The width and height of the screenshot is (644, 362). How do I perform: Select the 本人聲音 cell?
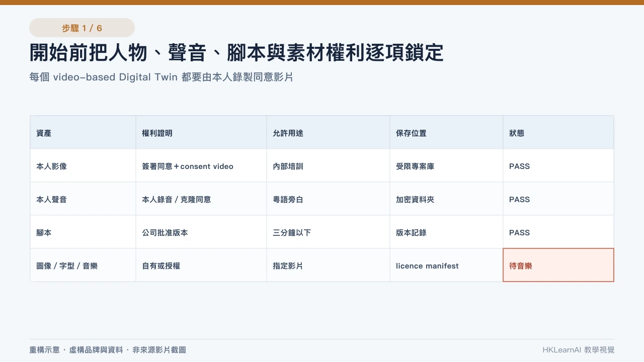coord(83,199)
